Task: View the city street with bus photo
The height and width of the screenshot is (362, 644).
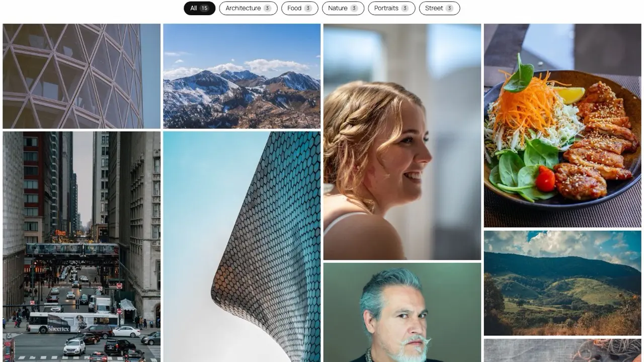Action: point(82,247)
